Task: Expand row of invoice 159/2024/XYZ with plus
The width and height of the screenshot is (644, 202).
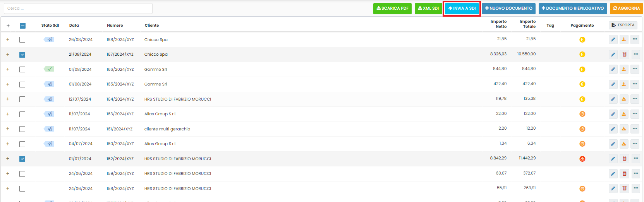Action: (8, 174)
